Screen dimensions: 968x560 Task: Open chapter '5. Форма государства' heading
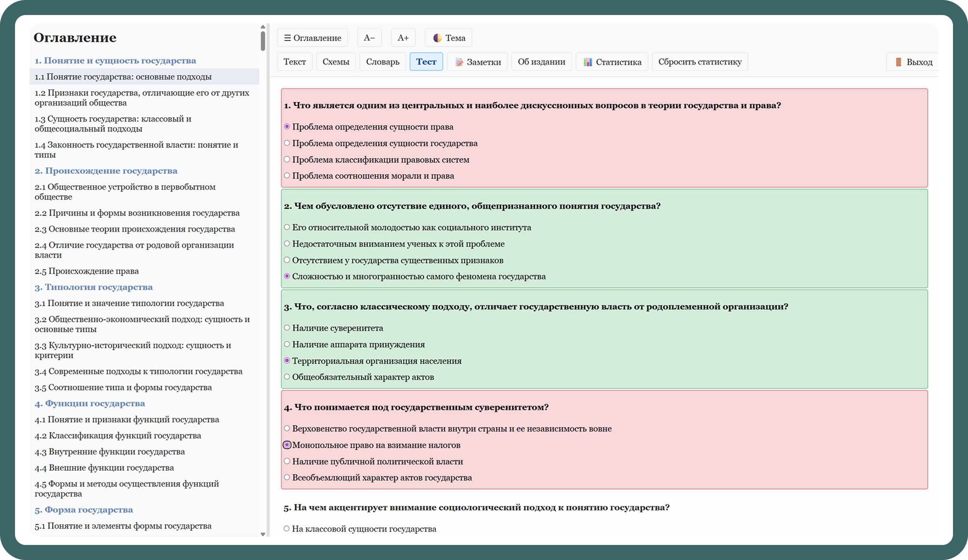click(84, 509)
